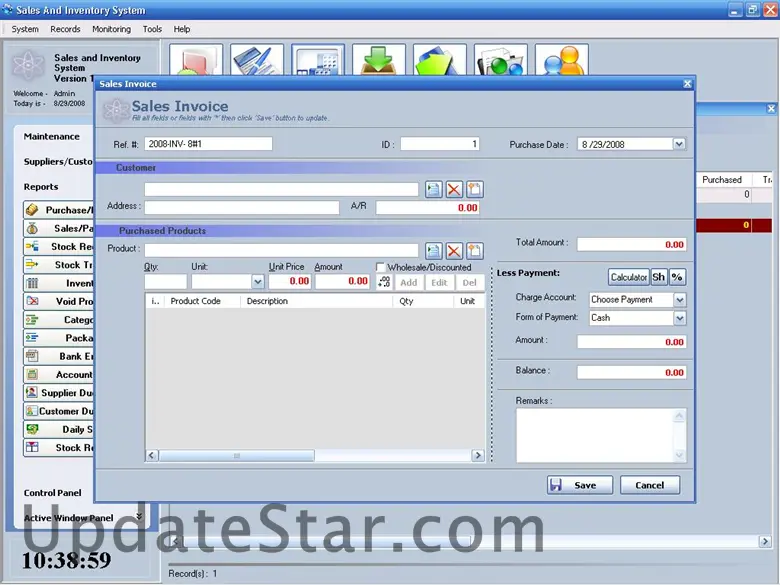The image size is (780, 585).
Task: Select the Reports sidebar section
Action: pos(41,187)
